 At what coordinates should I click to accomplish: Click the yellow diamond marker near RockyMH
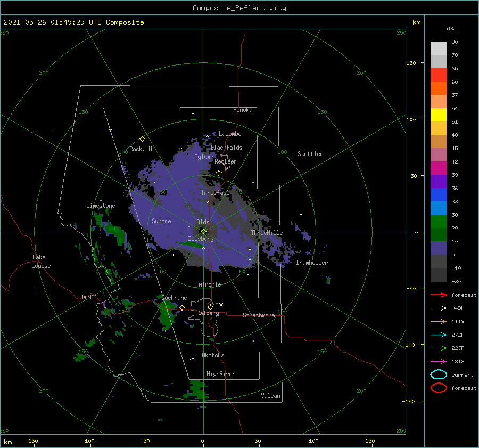142,139
